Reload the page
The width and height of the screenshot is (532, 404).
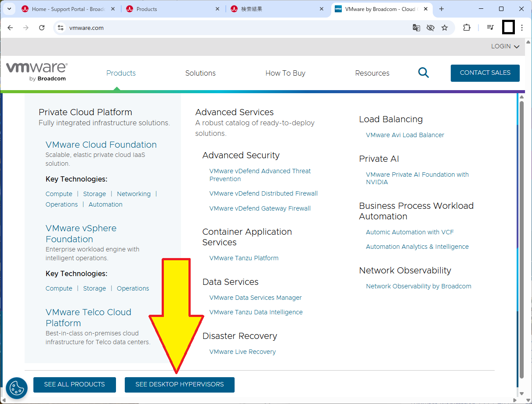42,28
